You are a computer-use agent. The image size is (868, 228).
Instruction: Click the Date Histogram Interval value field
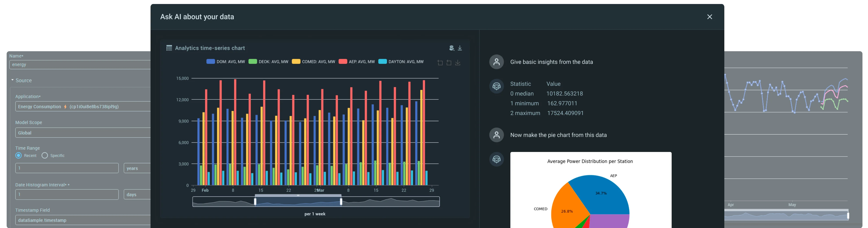click(67, 195)
